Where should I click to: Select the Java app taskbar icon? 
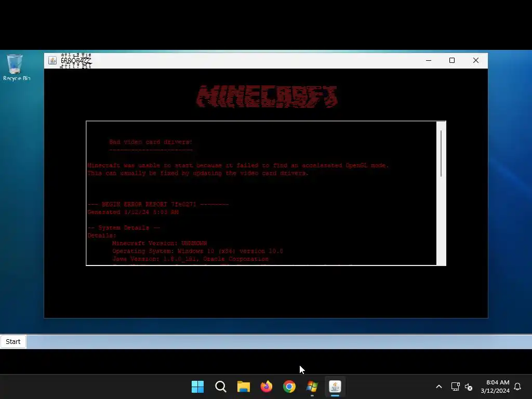tap(335, 387)
